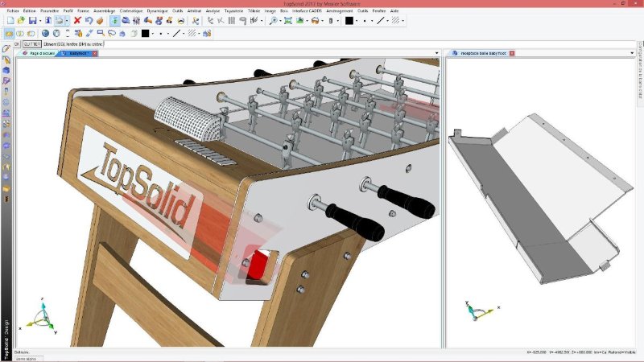This screenshot has width=644, height=362.
Task: Switch to the Page d'accueil tab
Action: point(40,53)
